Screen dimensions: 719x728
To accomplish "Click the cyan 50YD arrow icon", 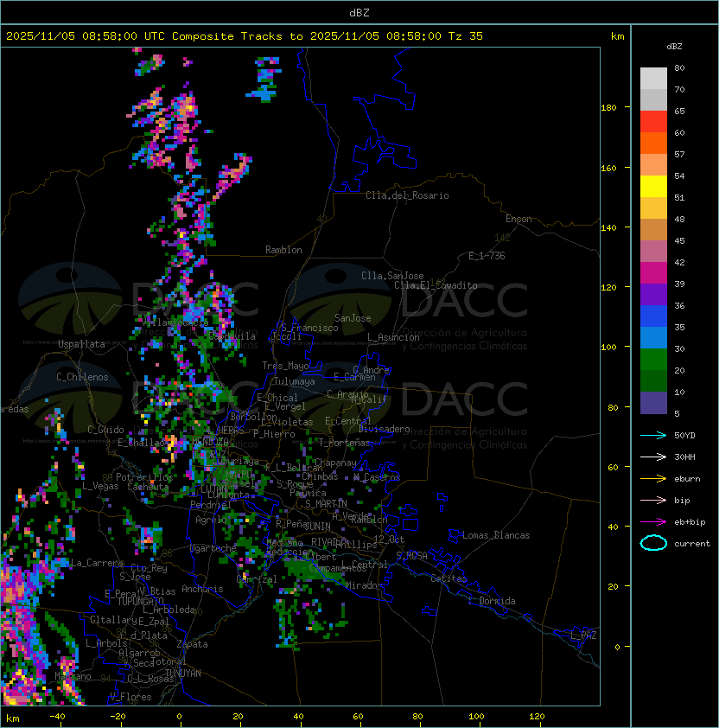I will pos(653,435).
